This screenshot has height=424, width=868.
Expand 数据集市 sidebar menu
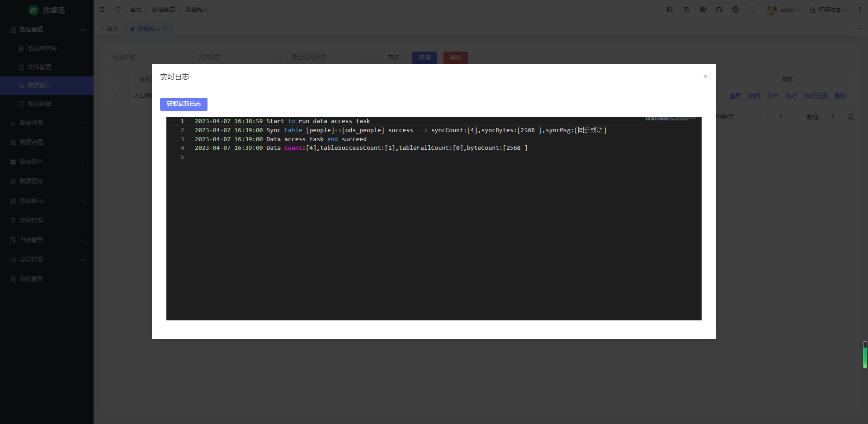point(47,200)
